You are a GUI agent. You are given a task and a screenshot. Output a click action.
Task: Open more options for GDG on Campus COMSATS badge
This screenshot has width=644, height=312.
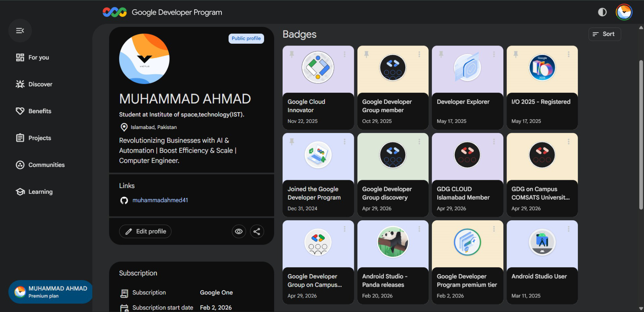(x=569, y=141)
